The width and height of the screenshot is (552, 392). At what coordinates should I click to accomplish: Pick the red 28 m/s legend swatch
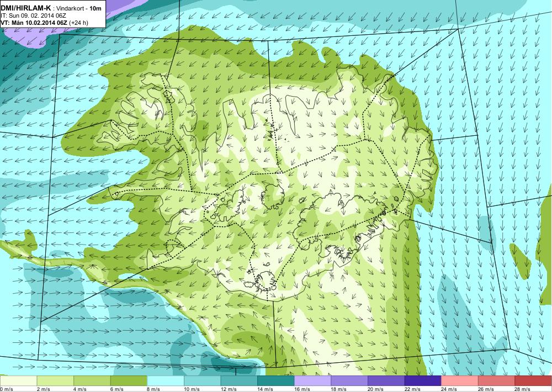pos(533,381)
